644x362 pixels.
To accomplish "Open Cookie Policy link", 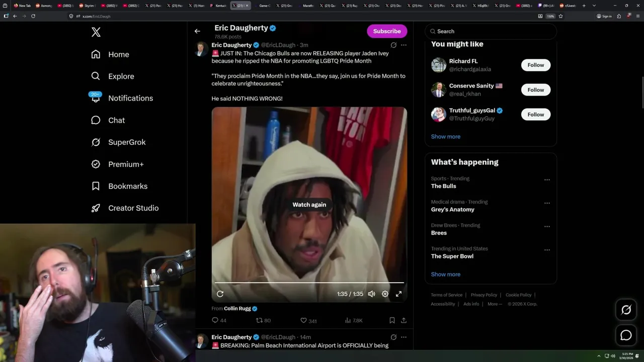I will [x=518, y=295].
